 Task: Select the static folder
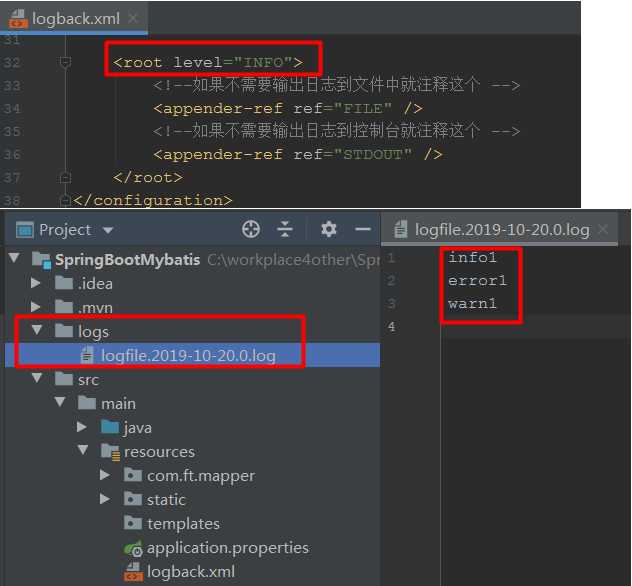(x=166, y=500)
